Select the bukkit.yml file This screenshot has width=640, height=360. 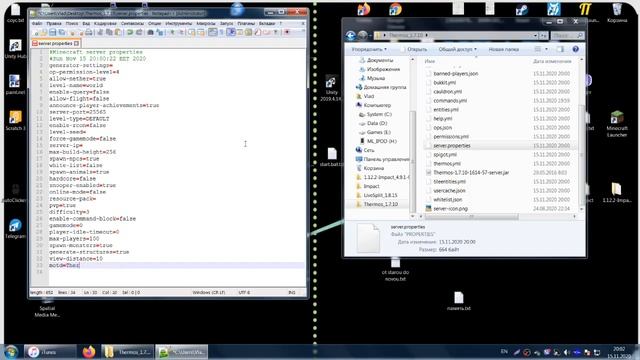click(444, 82)
